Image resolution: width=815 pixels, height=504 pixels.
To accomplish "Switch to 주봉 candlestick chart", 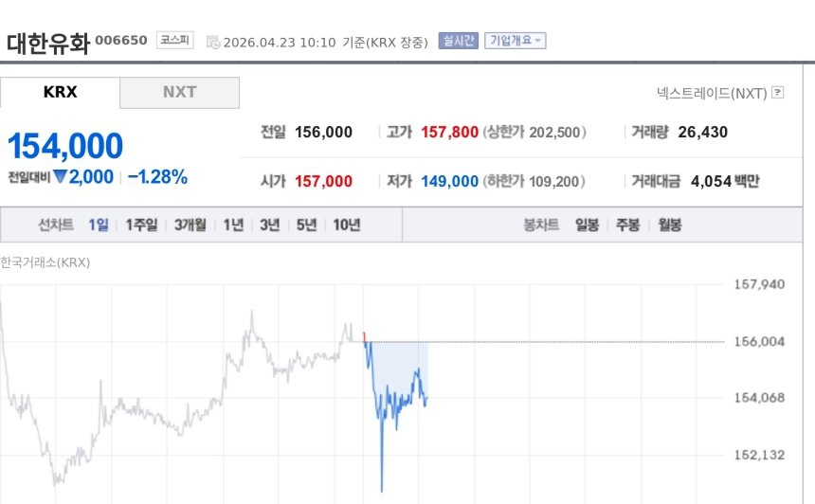I will [628, 225].
